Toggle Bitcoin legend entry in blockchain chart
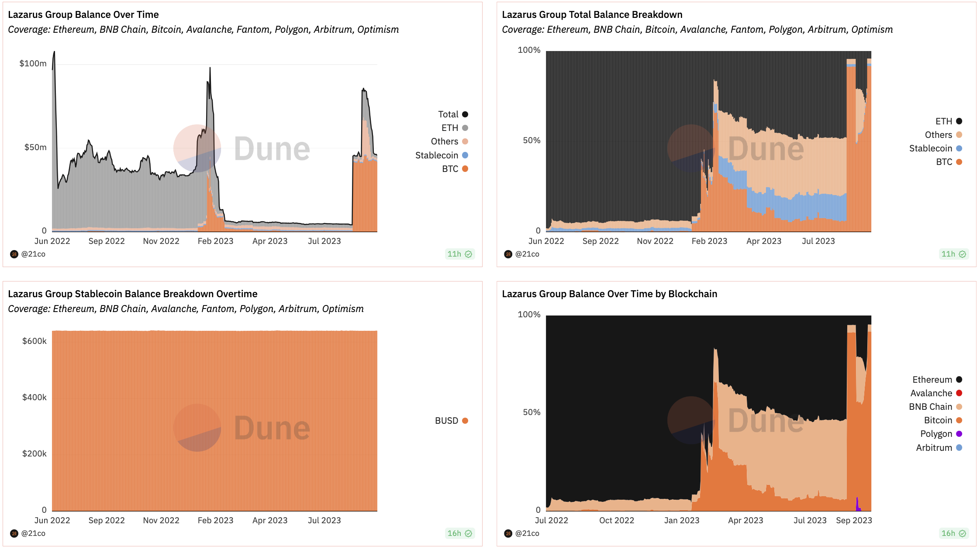This screenshot has height=549, width=980. (943, 420)
